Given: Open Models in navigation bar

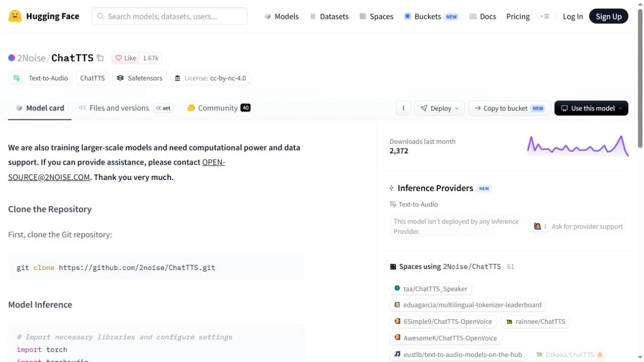Looking at the screenshot, I should click(x=282, y=16).
